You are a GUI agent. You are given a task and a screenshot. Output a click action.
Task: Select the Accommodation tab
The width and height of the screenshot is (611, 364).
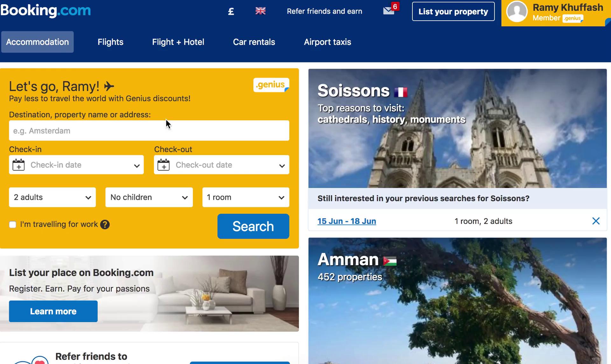pos(37,42)
